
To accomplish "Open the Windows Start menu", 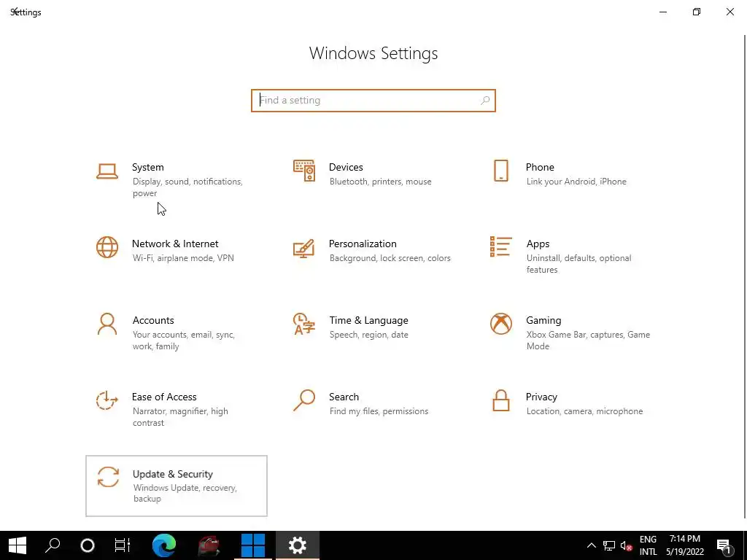I will [18, 545].
